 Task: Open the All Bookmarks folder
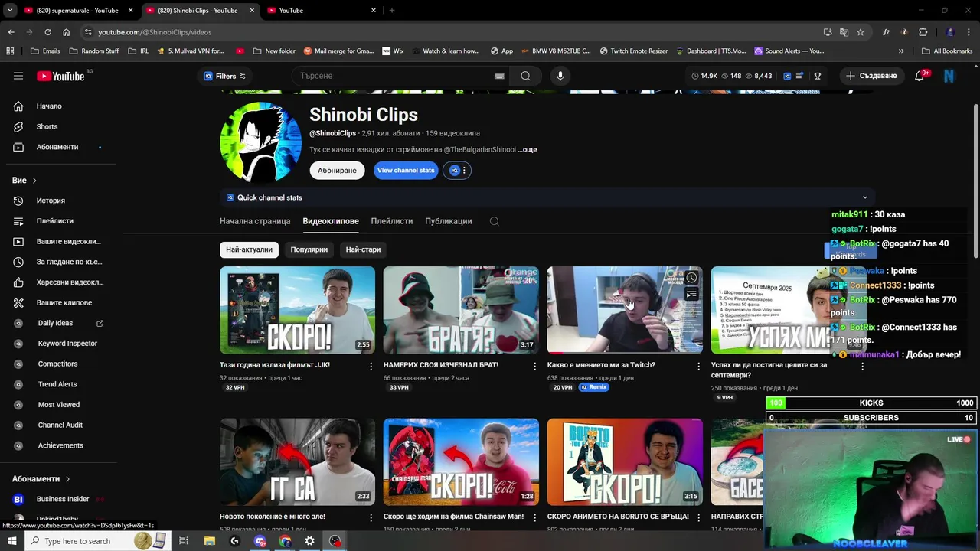[947, 51]
